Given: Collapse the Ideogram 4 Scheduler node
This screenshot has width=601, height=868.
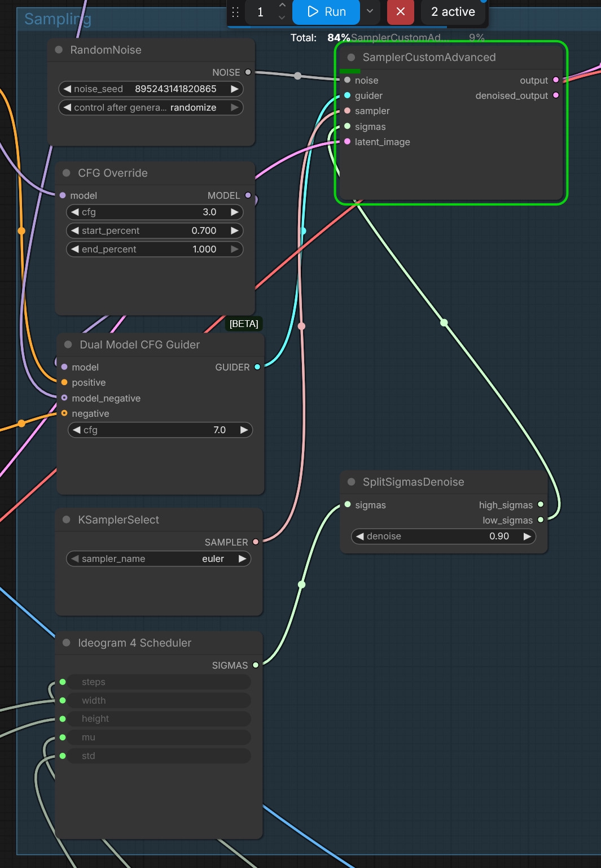Looking at the screenshot, I should (x=67, y=643).
